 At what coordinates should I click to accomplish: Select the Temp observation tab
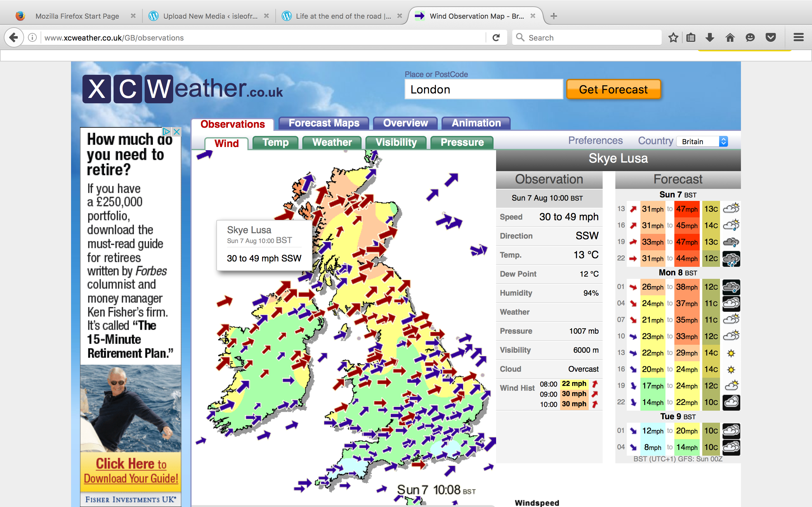(x=275, y=142)
